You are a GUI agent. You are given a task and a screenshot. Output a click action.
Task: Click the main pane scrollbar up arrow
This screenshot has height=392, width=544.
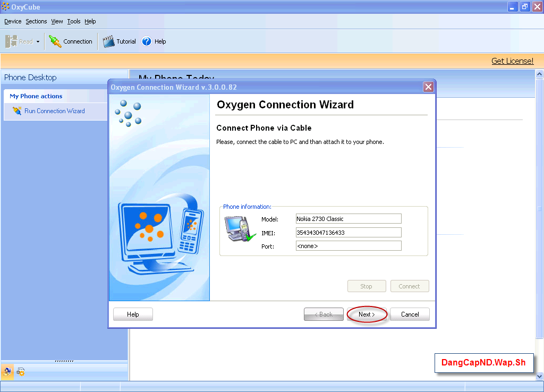pos(539,74)
